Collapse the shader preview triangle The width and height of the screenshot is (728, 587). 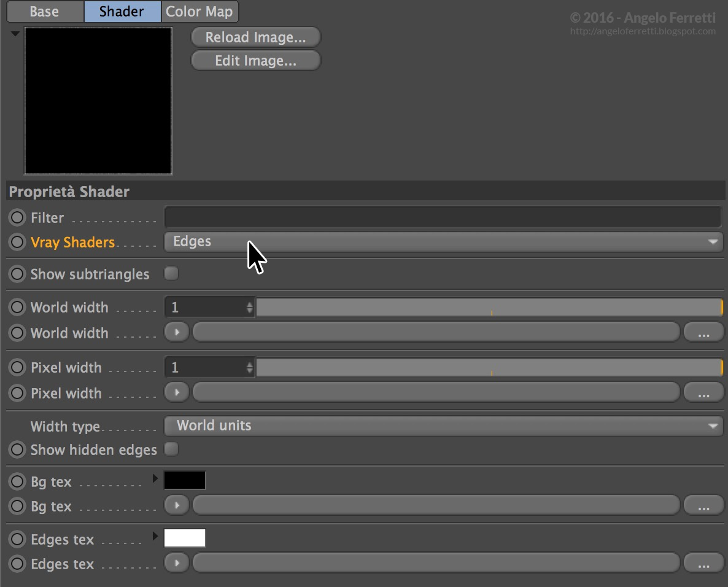[15, 33]
